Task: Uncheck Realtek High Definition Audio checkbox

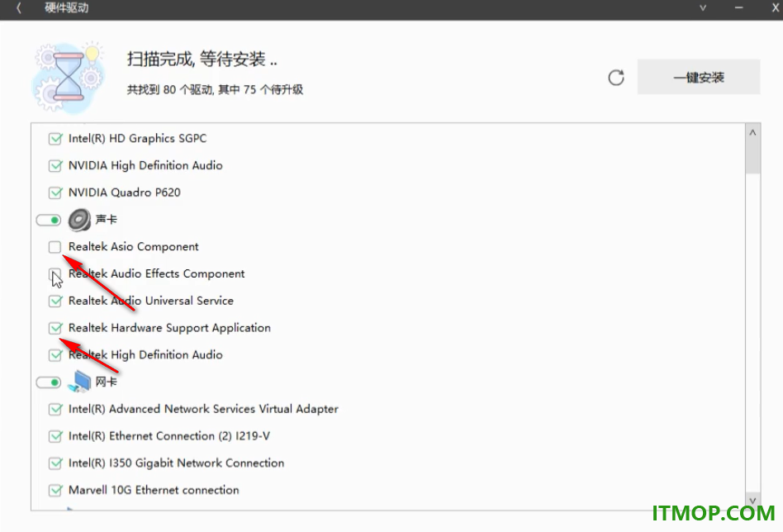Action: pyautogui.click(x=55, y=354)
